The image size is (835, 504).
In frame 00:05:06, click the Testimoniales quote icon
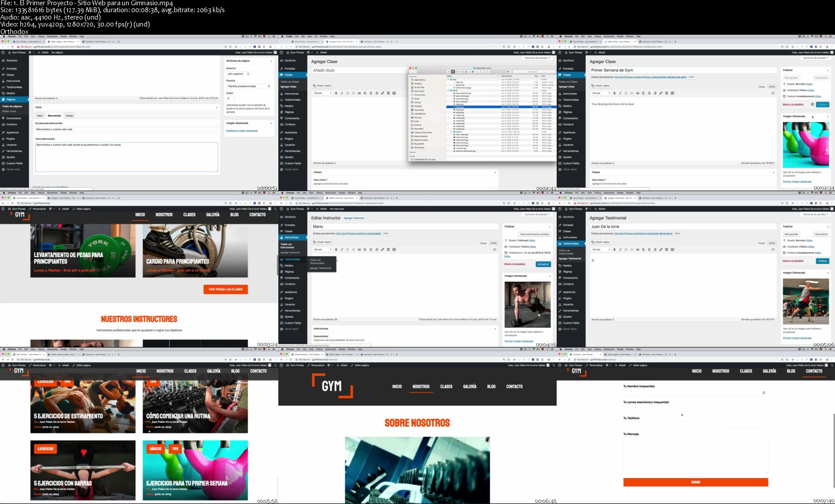(560, 243)
